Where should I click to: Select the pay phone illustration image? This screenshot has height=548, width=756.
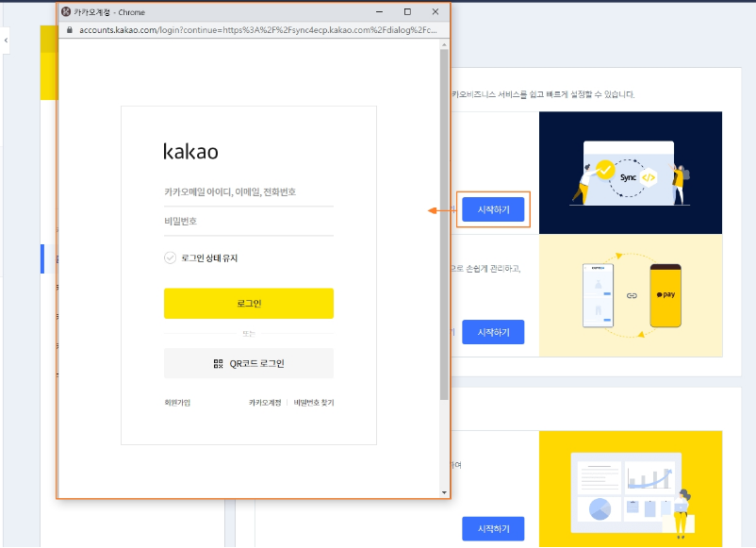pos(631,296)
